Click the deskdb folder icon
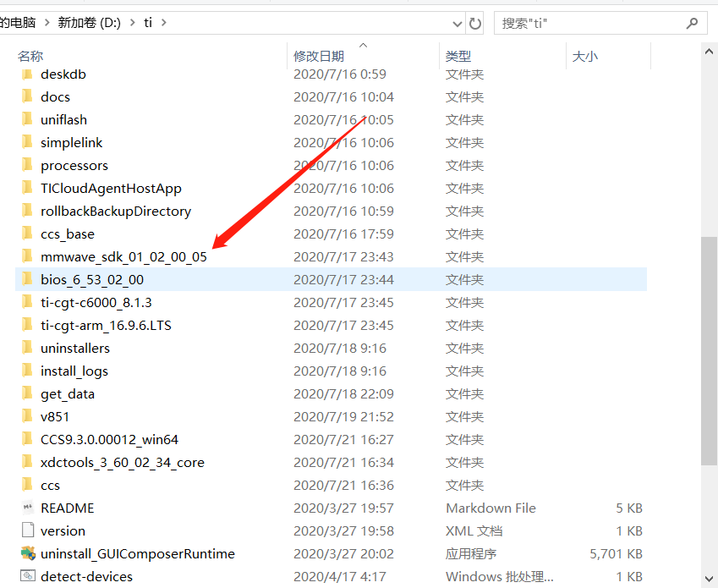 (27, 74)
